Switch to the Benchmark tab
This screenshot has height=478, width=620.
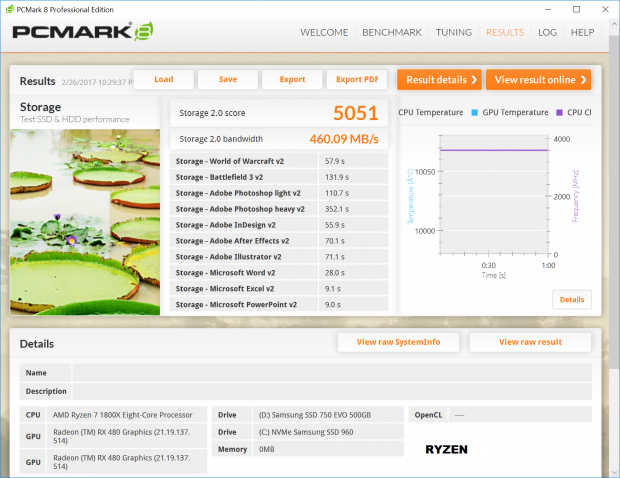coord(391,32)
